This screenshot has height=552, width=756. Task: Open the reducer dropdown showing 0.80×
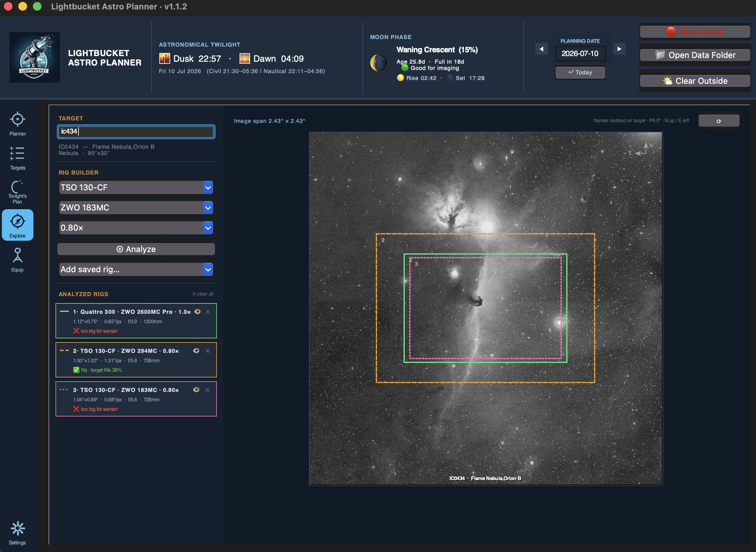coord(136,228)
